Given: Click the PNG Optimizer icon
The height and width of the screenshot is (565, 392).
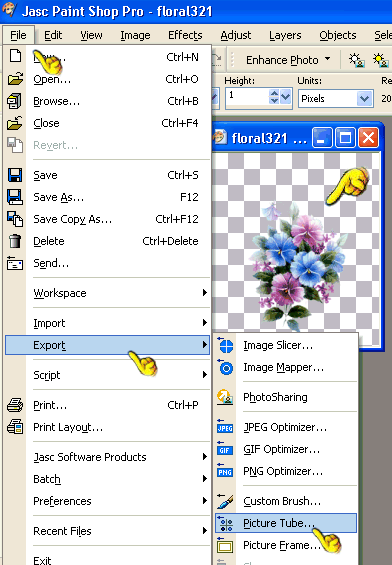Looking at the screenshot, I should pos(225,471).
